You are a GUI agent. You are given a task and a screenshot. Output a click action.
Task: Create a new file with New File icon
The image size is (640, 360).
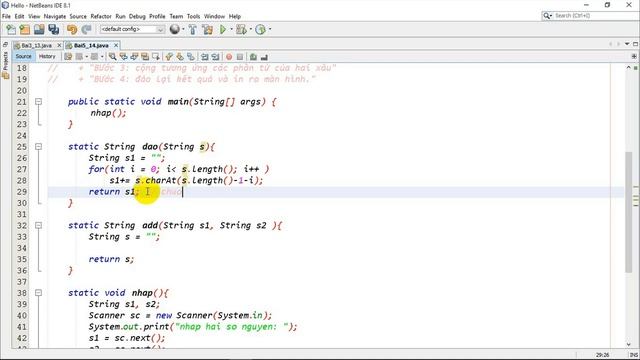click(x=11, y=29)
